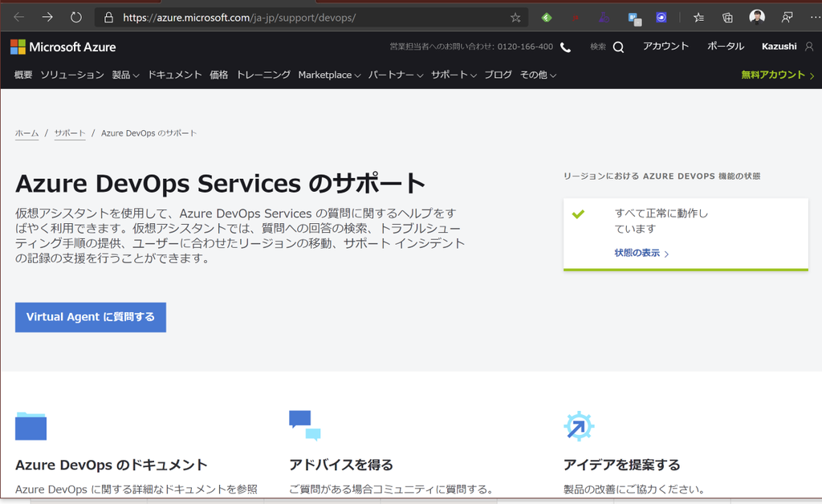
Task: Open Azure DevOps のドキュメント heading
Action: pyautogui.click(x=111, y=465)
